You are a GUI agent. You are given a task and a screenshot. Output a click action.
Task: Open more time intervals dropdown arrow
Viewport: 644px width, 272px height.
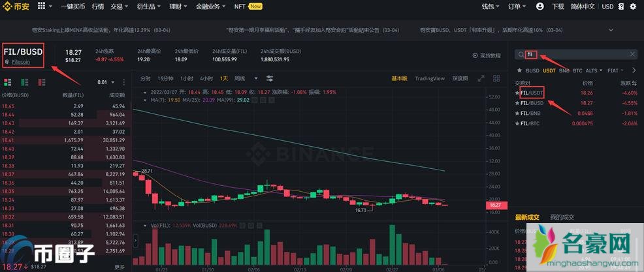coord(256,78)
